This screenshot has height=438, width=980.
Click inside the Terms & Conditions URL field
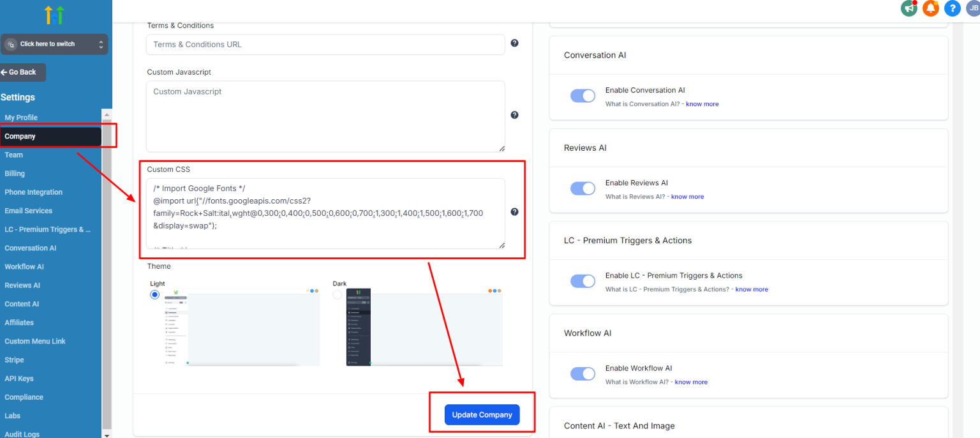click(x=325, y=45)
